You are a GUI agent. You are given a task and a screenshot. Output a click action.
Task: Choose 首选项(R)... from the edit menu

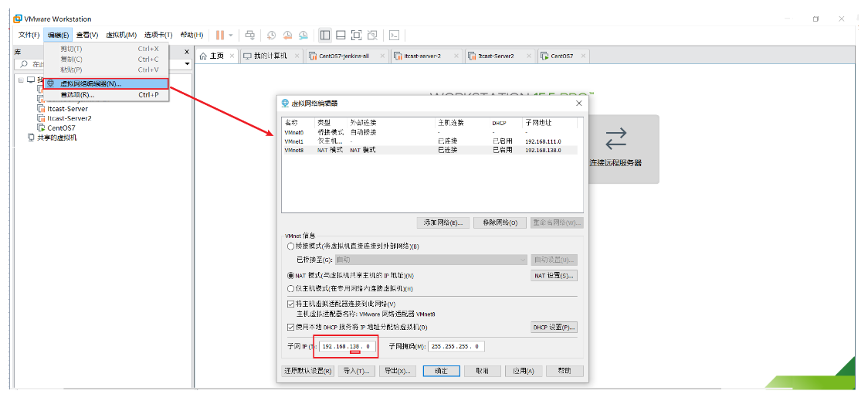[x=107, y=95]
